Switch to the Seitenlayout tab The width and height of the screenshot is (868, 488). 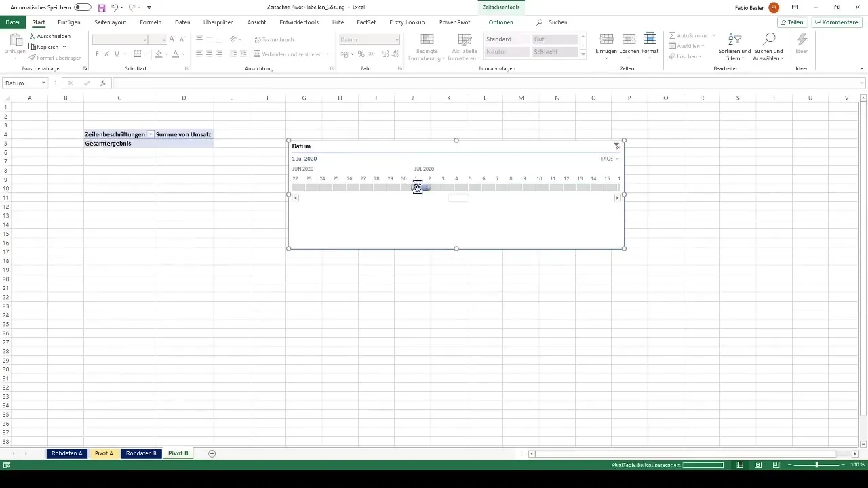(x=111, y=22)
